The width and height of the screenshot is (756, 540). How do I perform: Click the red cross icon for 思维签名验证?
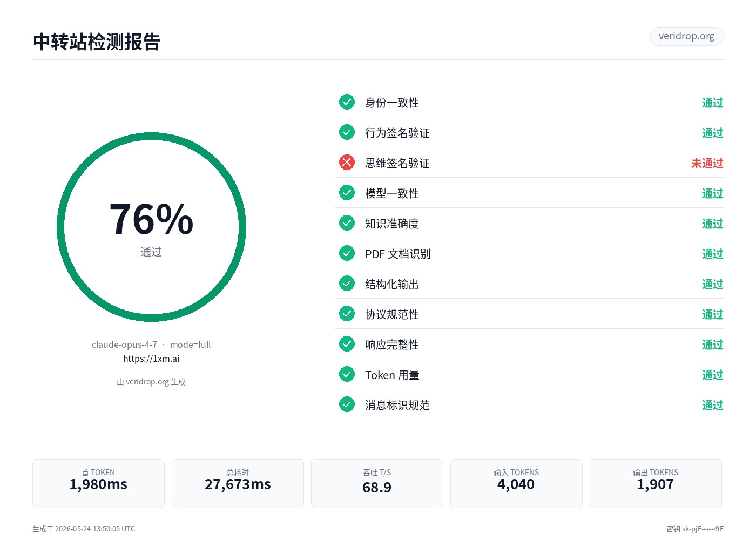(347, 163)
